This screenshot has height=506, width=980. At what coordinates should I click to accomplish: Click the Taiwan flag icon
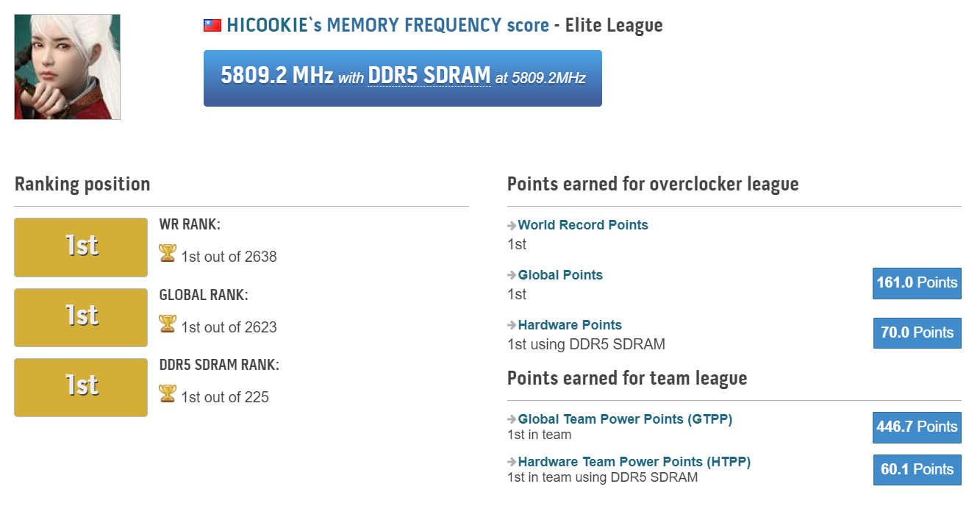212,26
